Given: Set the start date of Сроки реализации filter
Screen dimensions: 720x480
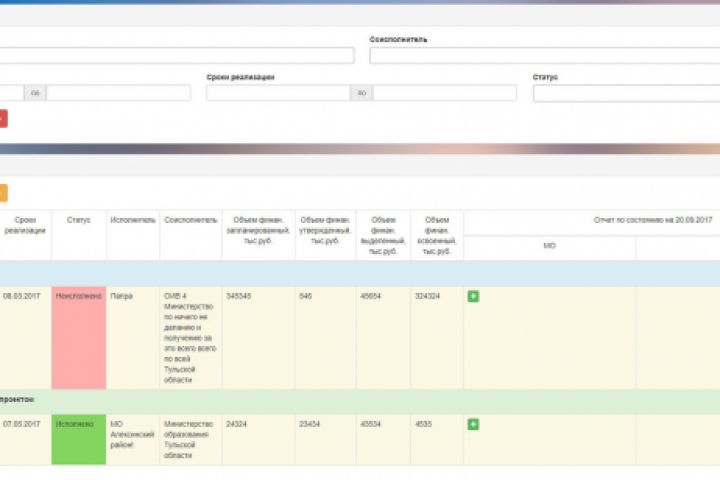Looking at the screenshot, I should 278,93.
